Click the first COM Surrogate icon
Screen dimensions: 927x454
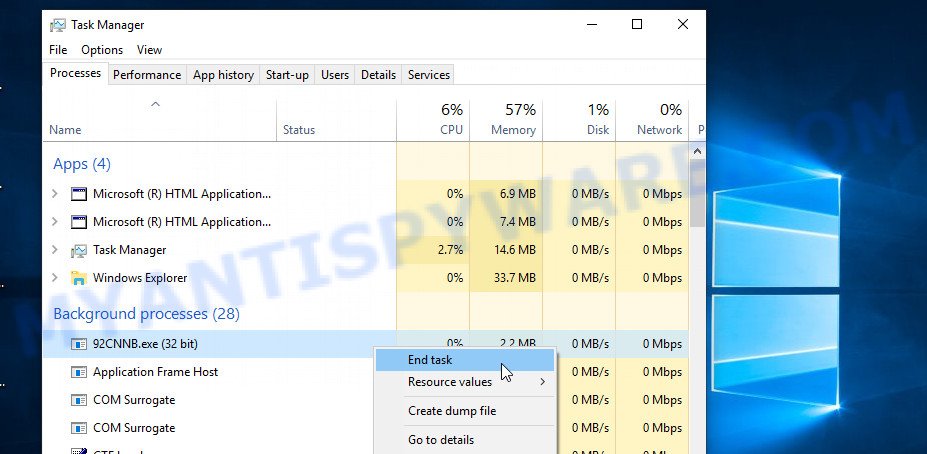click(x=79, y=400)
